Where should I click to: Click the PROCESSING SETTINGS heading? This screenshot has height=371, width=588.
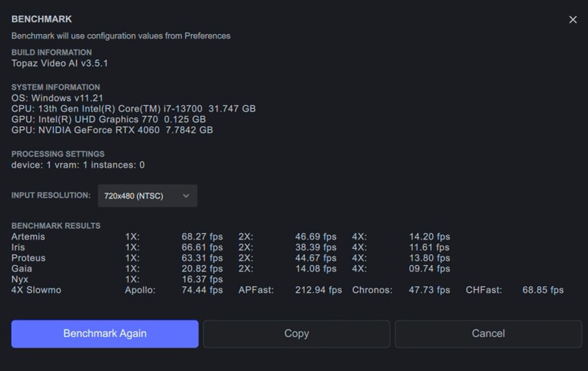click(x=57, y=154)
